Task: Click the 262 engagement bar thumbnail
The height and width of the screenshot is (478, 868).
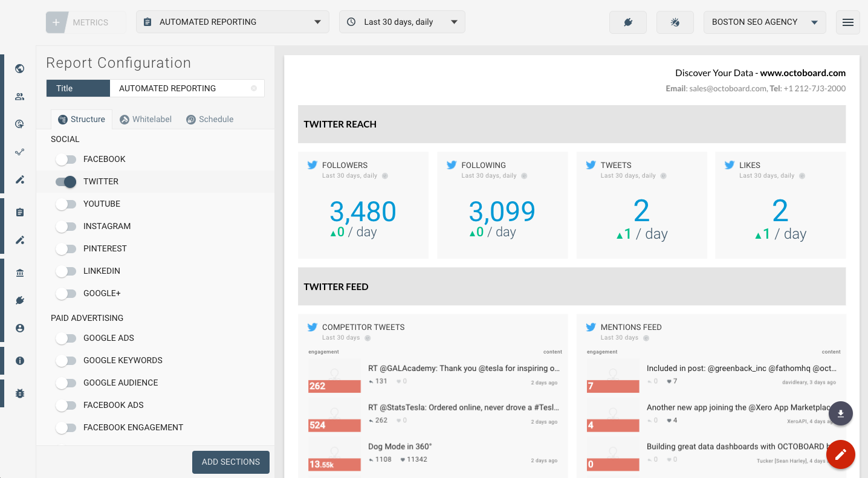Action: (334, 376)
